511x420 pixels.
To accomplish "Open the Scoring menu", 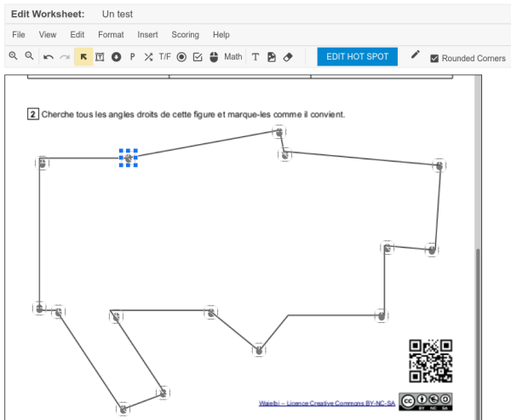I will pos(185,35).
